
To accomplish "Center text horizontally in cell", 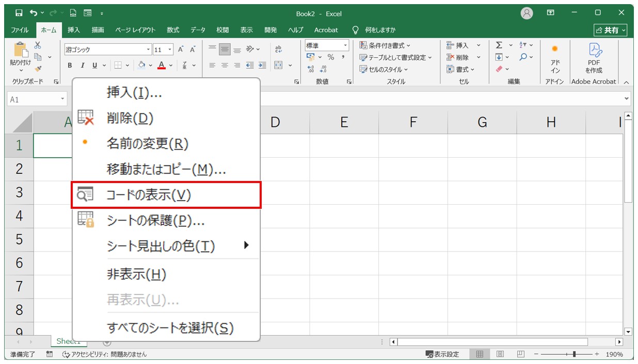I will [x=225, y=65].
